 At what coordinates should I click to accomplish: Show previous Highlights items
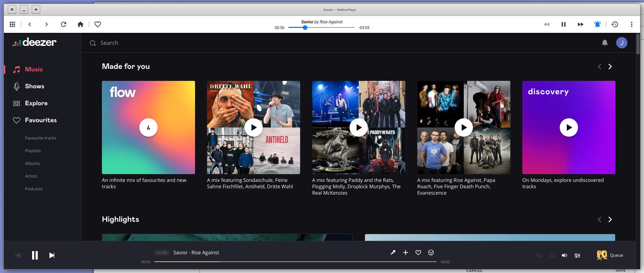(600, 219)
